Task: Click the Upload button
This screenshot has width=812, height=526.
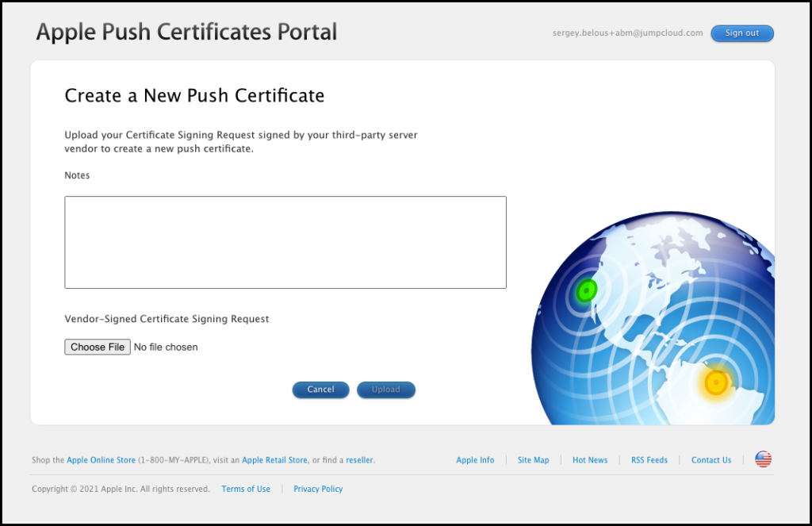Action: tap(385, 390)
